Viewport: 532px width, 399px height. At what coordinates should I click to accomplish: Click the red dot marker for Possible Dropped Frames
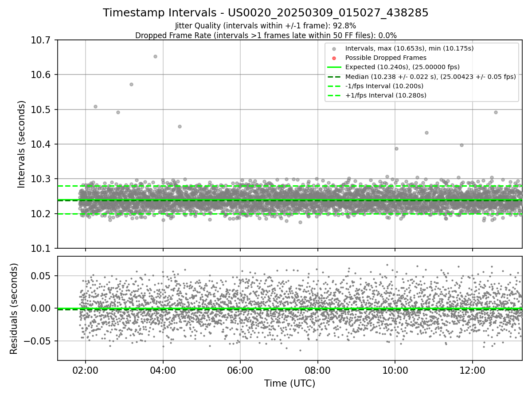(334, 58)
